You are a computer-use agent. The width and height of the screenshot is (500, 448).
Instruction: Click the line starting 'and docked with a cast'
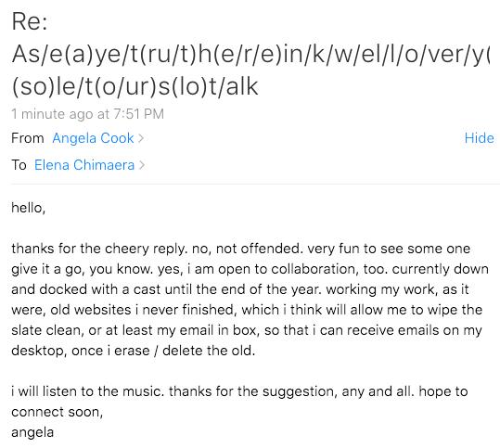(x=240, y=289)
